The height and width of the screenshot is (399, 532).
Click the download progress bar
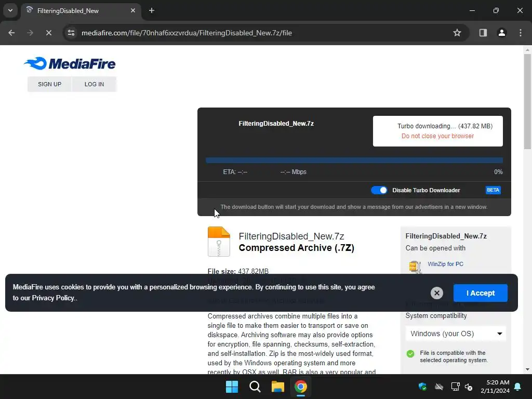click(x=354, y=160)
